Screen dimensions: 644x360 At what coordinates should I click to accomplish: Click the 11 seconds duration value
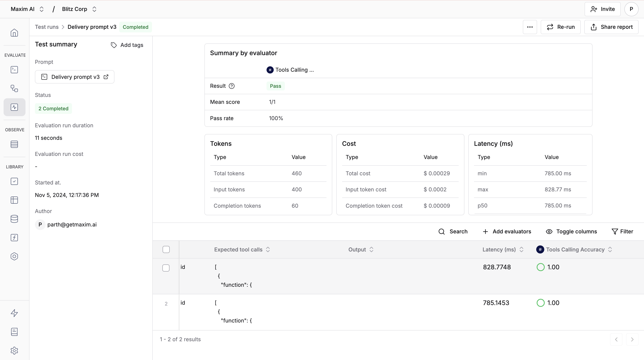click(x=49, y=138)
